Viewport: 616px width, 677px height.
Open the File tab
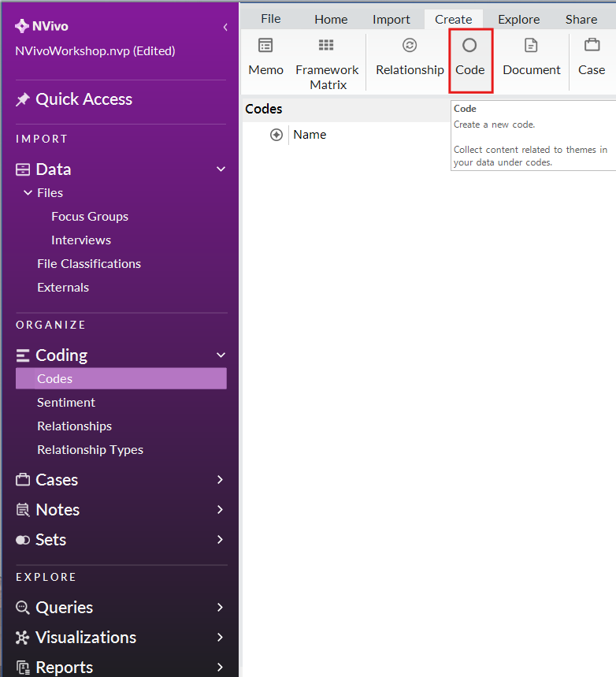coord(271,19)
